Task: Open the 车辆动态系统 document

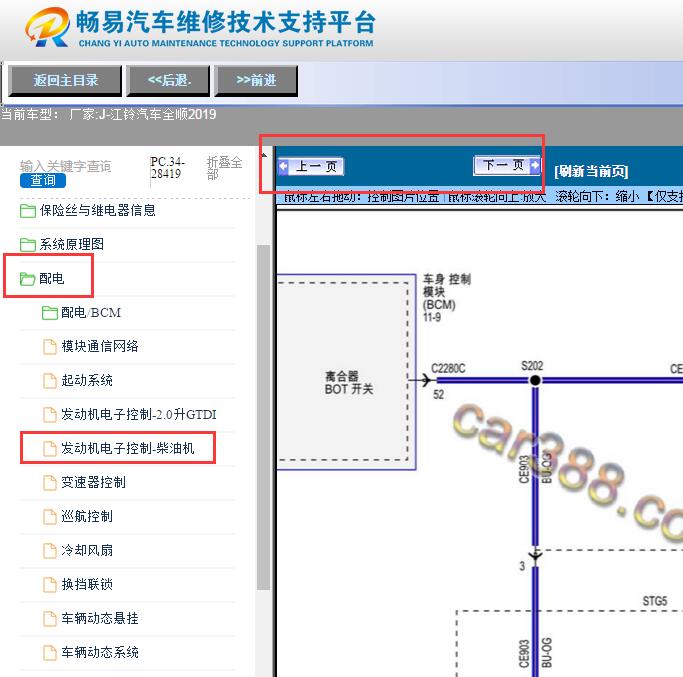Action: (100, 652)
